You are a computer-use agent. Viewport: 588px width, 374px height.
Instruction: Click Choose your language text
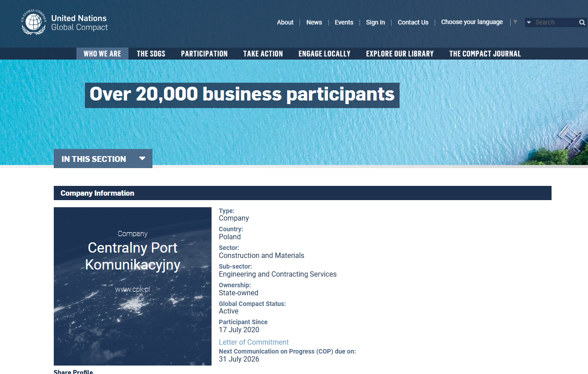[x=472, y=22]
